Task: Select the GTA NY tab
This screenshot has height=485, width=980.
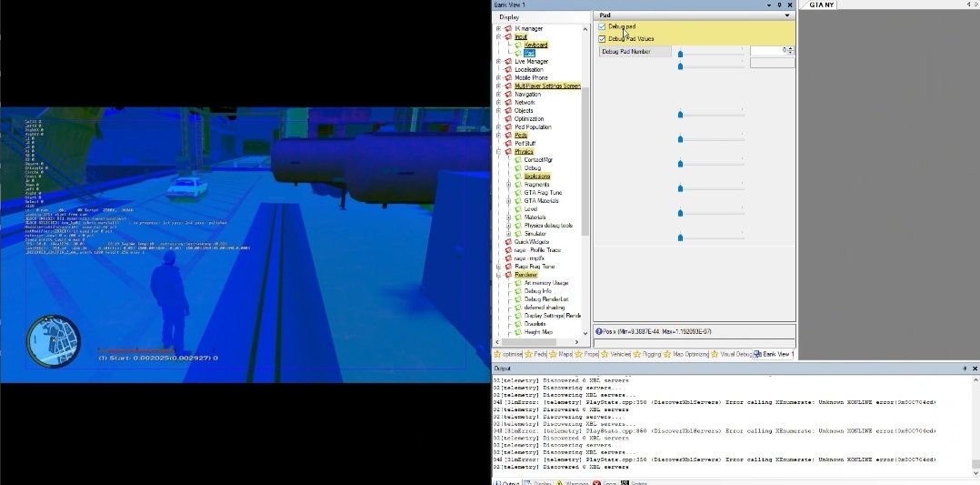Action: 821,5
